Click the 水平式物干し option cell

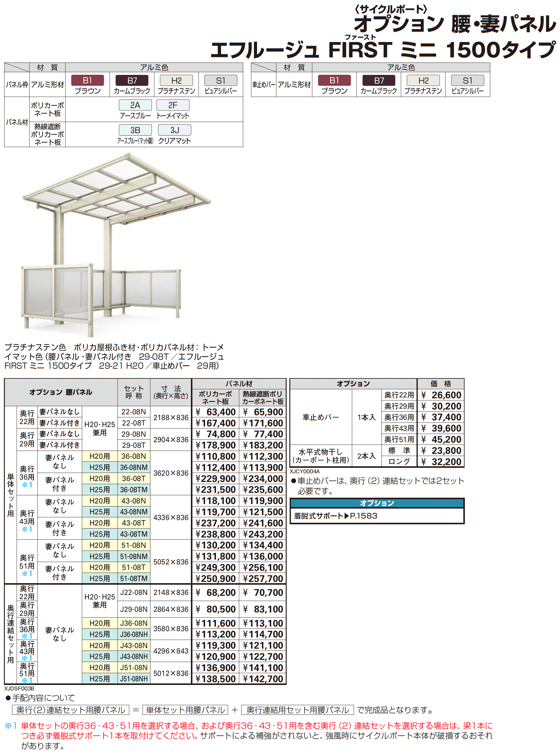point(321,456)
